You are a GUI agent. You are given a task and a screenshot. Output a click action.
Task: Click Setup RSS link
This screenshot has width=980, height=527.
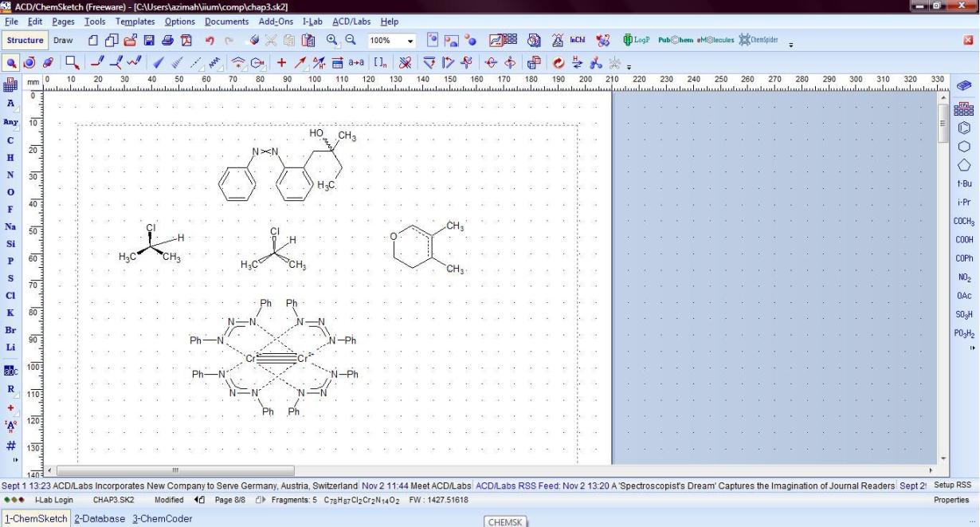(x=953, y=485)
